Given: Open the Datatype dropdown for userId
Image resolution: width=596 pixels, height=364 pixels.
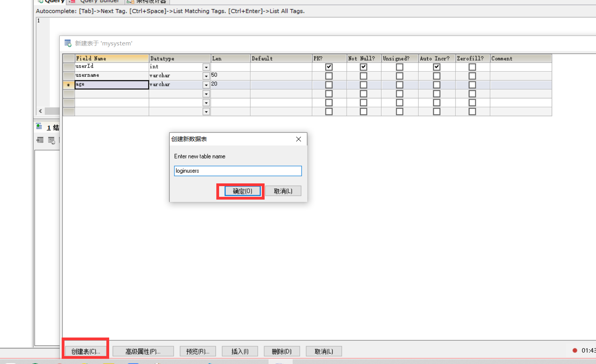Looking at the screenshot, I should tap(206, 67).
